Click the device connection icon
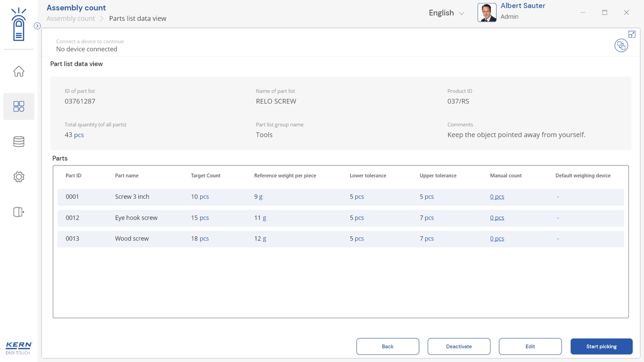This screenshot has height=362, width=644. 621,46
